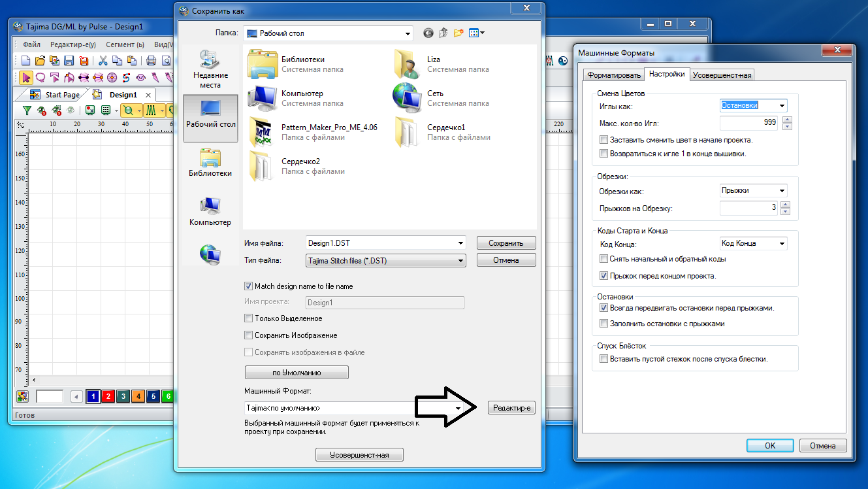Open the Сегмент (ы) menu

tap(125, 45)
